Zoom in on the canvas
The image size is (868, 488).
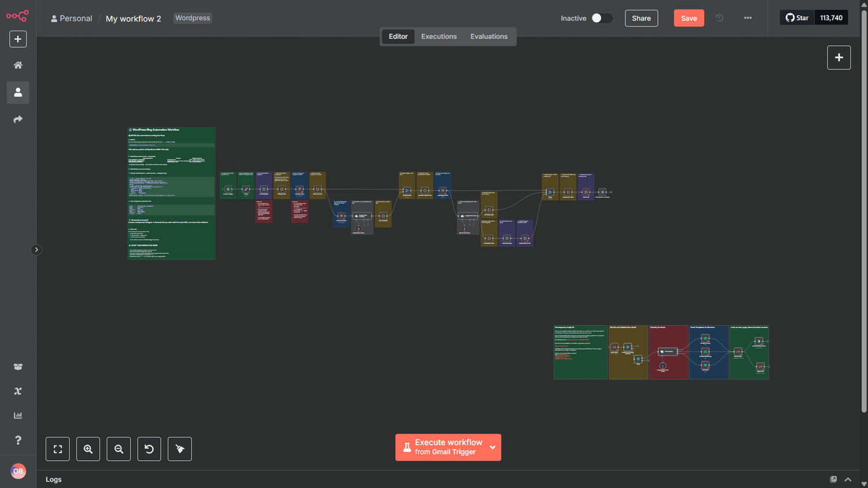pos(88,449)
